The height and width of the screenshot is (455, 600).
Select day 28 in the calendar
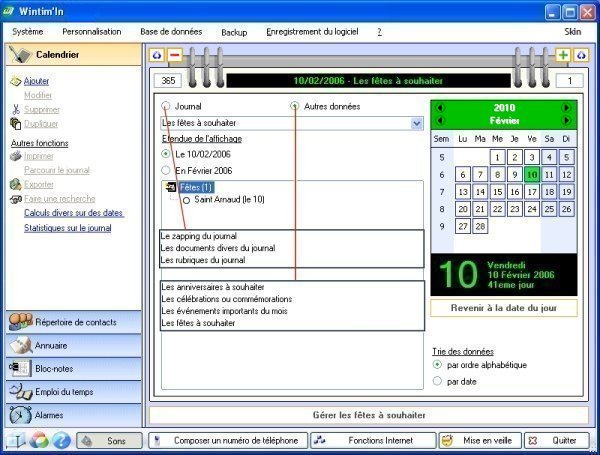480,226
